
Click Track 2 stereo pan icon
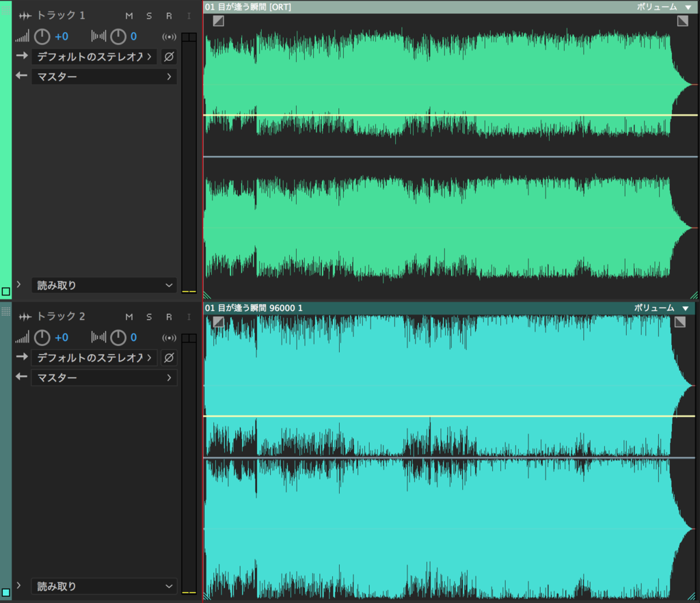point(98,337)
